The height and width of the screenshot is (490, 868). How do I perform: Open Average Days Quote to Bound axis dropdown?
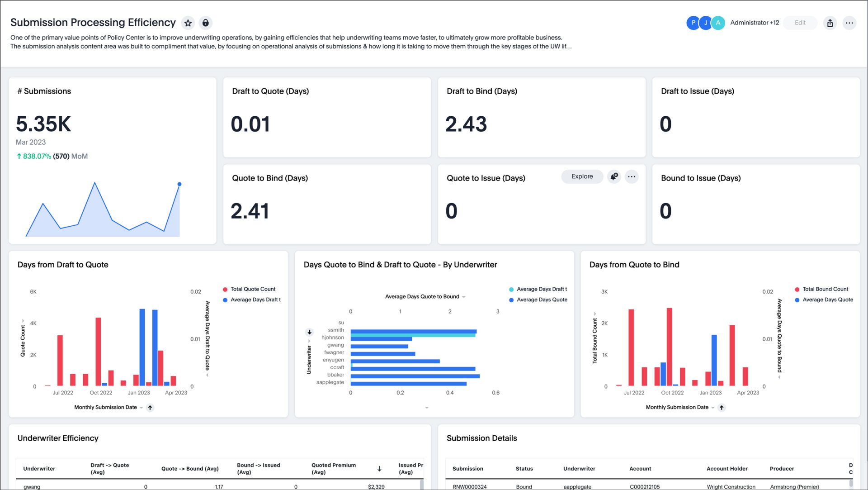[x=464, y=297]
